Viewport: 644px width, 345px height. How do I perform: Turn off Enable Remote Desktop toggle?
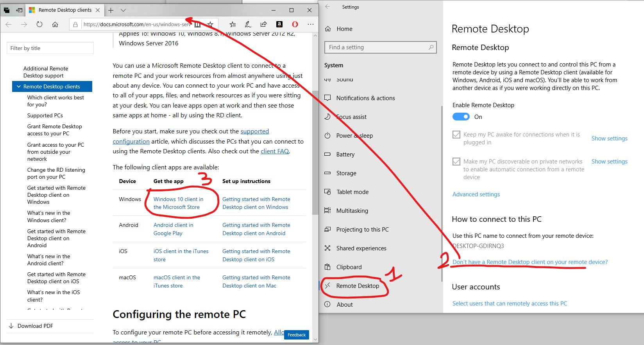point(461,117)
